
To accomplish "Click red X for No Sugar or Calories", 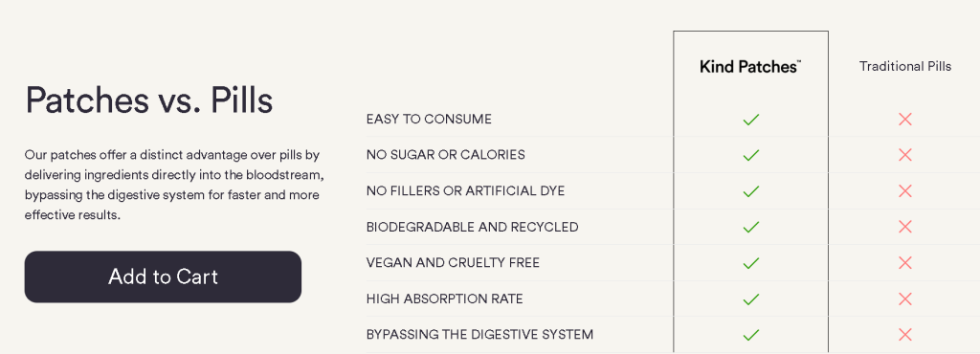I will click(905, 155).
